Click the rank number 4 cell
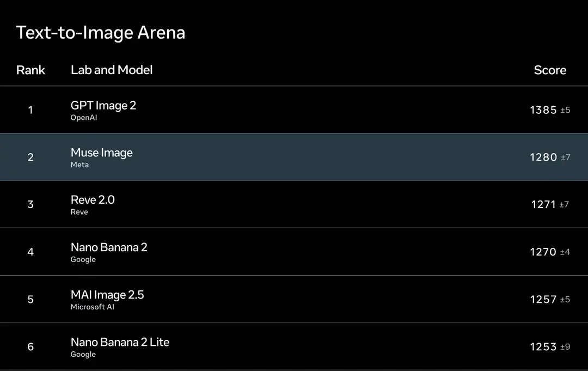Viewport: 588px width, 371px height. (30, 252)
